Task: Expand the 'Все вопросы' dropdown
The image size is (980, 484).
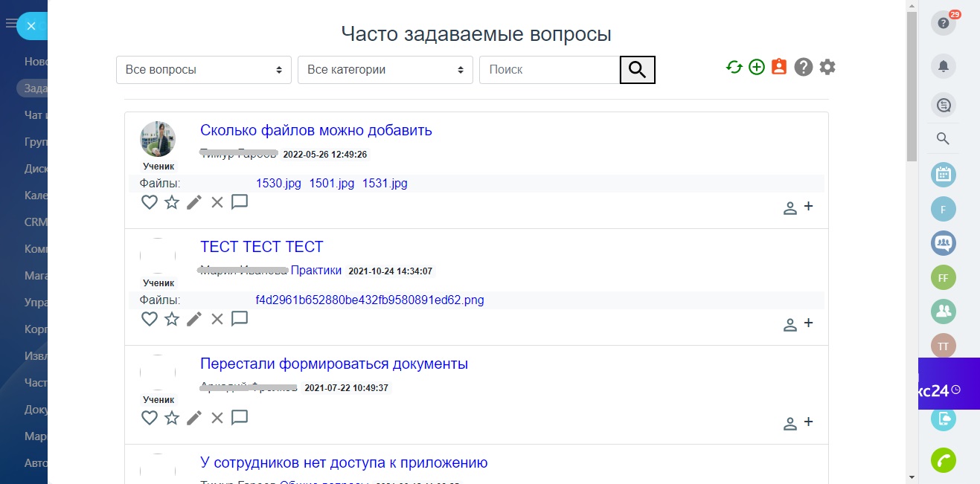Action: tap(203, 70)
